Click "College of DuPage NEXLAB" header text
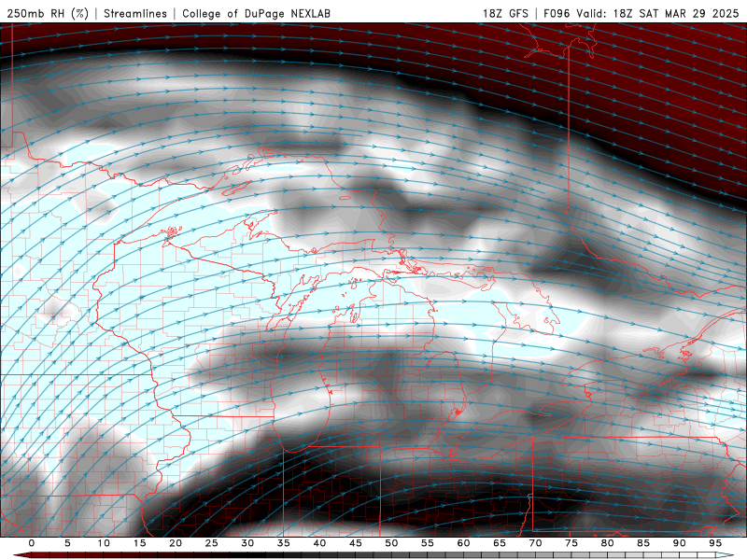This screenshot has height=560, width=747. coord(256,13)
